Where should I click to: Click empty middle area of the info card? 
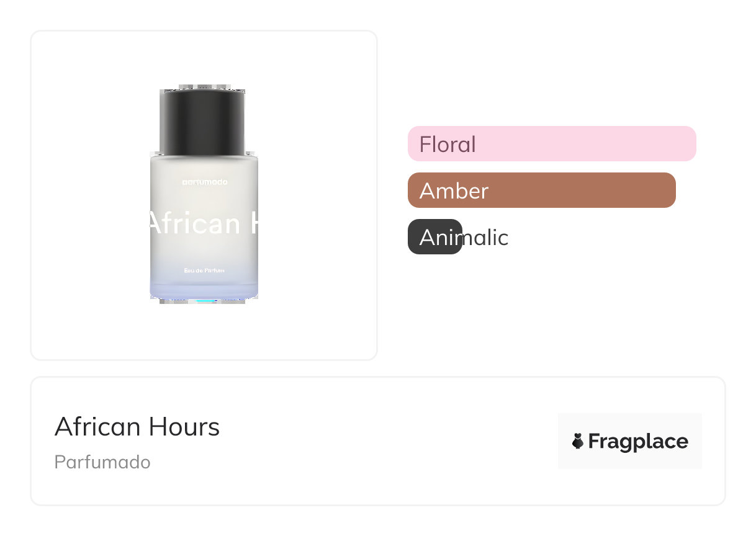385,442
